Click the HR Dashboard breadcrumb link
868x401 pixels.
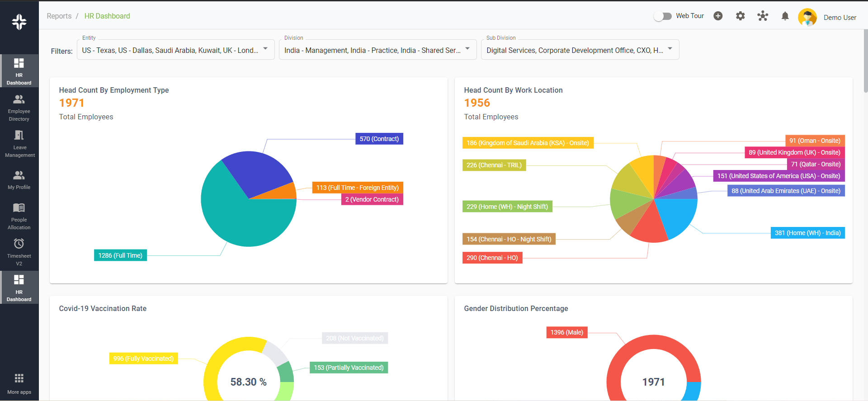coord(107,16)
